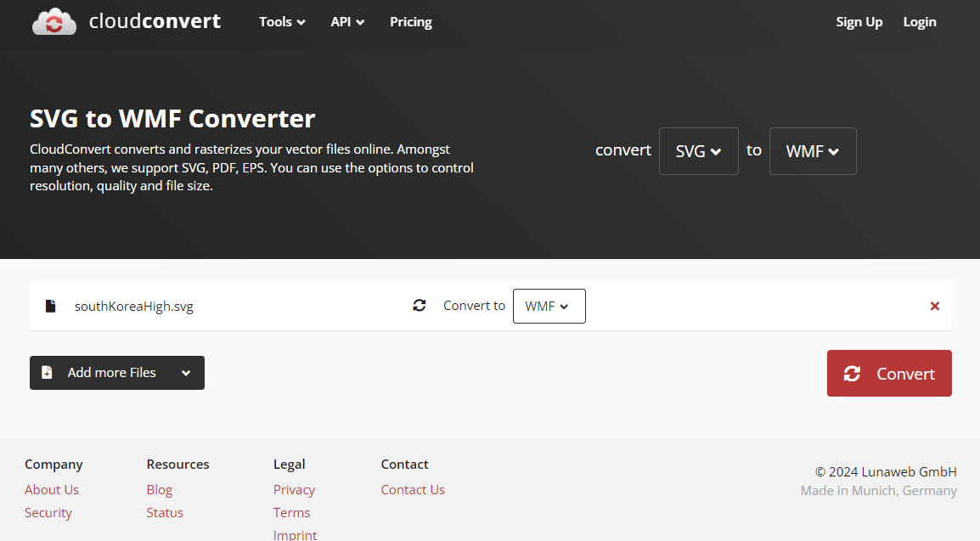Remove southKoreaHigh.svg with the red X
This screenshot has height=541, width=980.
tap(934, 306)
